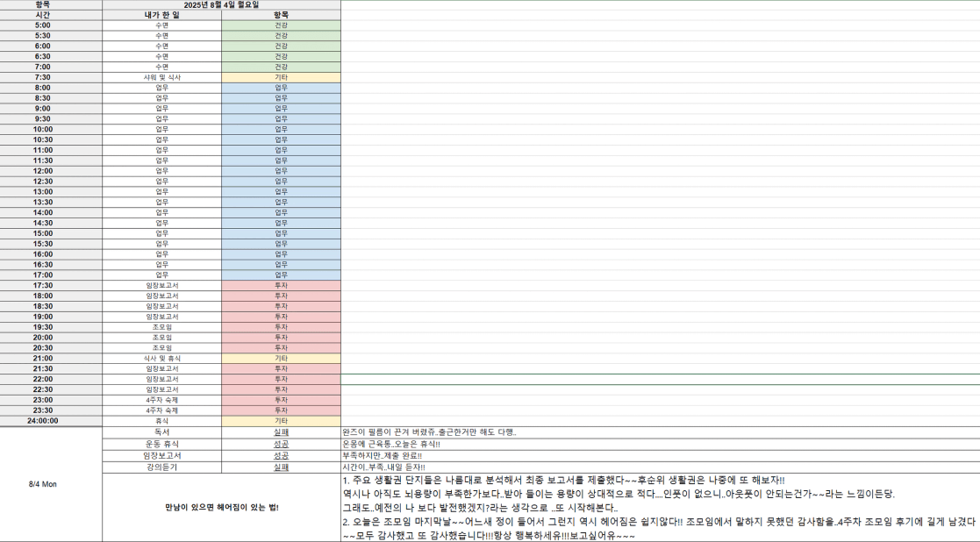Screen dimensions: 980x542
Task: Click 투자 category cell in 18:00 row
Action: pyautogui.click(x=282, y=296)
